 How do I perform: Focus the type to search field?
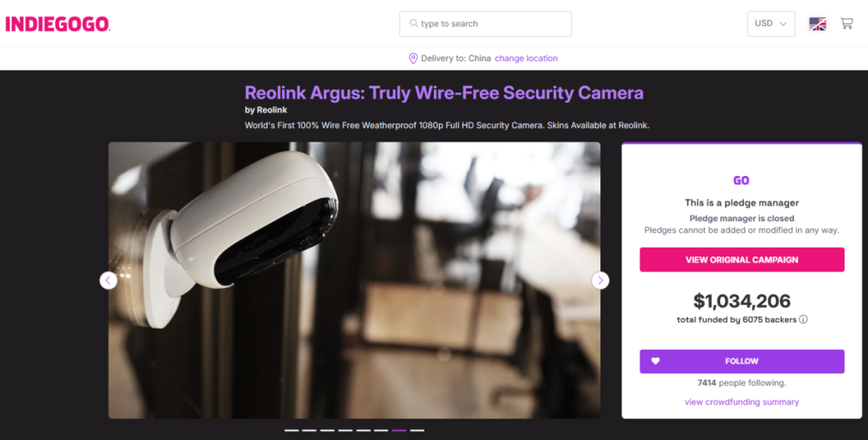click(485, 24)
